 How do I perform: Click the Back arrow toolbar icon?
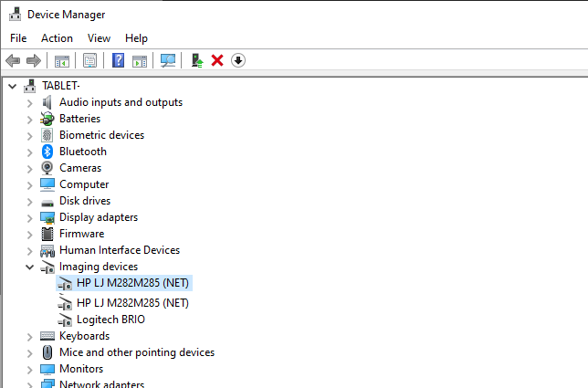pyautogui.click(x=13, y=60)
